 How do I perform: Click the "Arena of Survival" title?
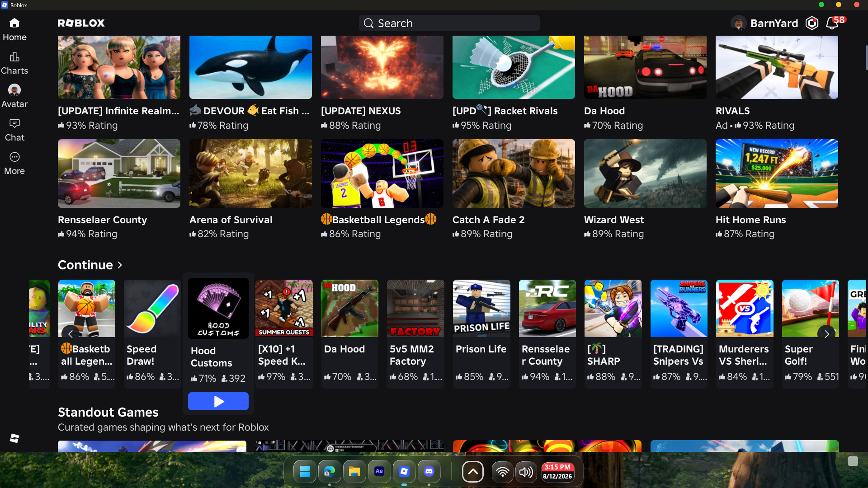(x=231, y=220)
